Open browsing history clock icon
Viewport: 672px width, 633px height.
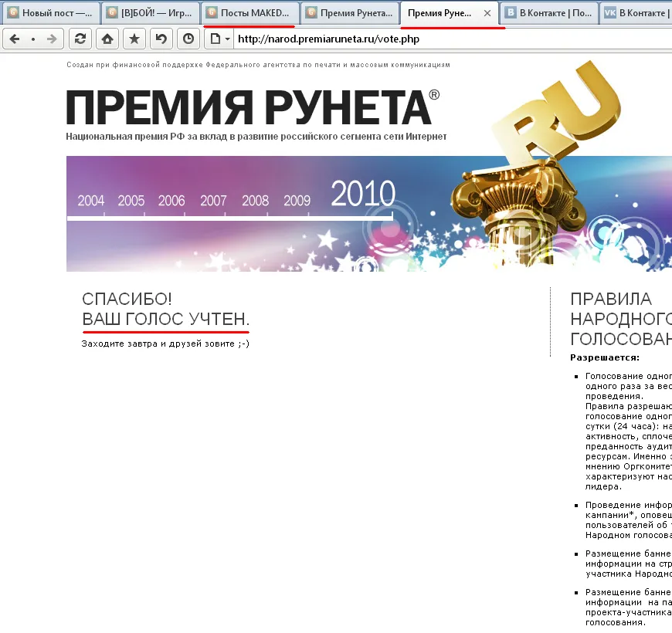pos(188,39)
